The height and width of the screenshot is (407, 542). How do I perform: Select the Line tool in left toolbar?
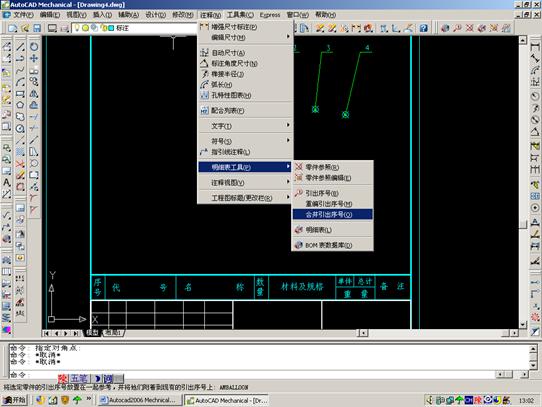click(20, 47)
